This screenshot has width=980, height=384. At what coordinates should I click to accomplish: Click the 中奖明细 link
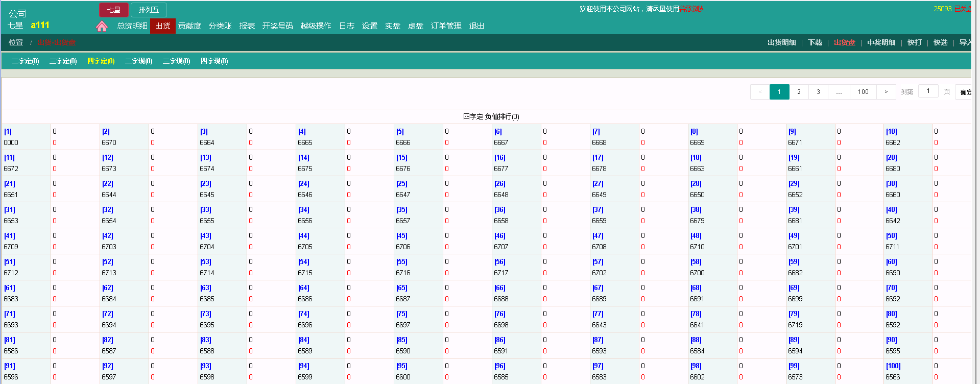point(881,43)
